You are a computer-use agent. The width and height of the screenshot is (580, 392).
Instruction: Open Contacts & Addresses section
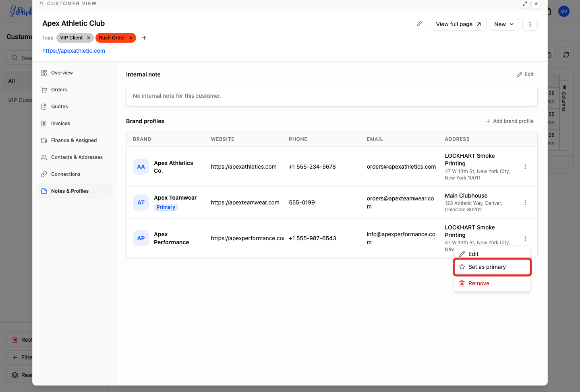[74, 157]
